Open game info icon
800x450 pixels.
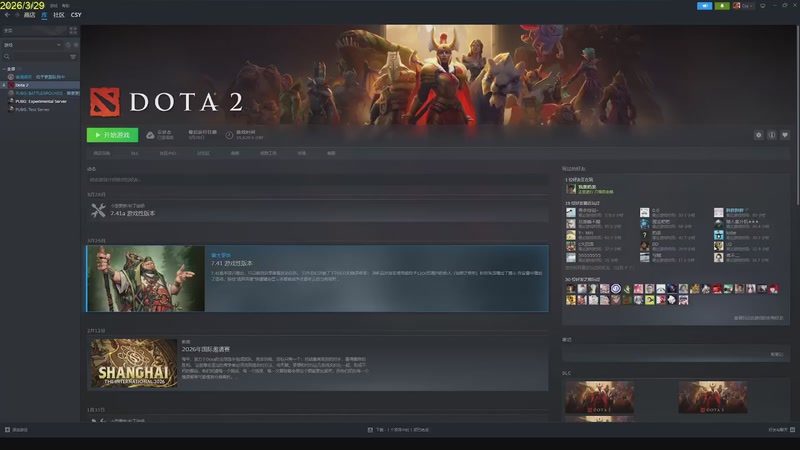tap(771, 135)
